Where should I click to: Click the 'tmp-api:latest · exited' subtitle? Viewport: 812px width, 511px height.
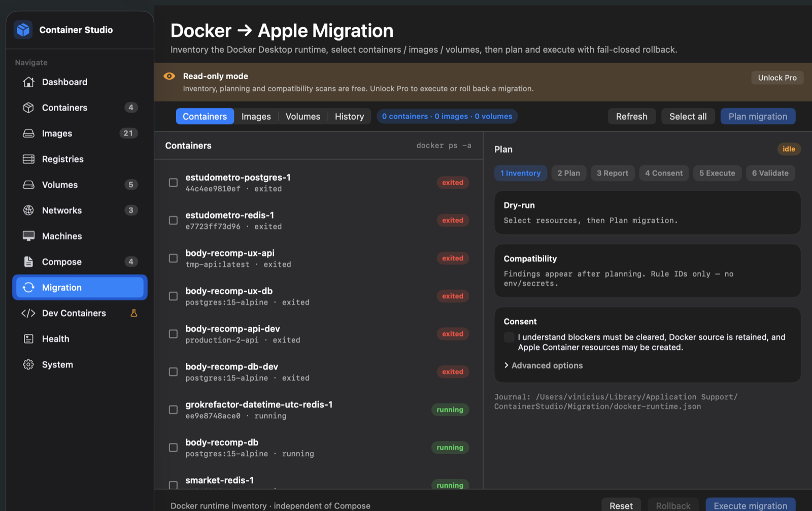click(x=238, y=264)
